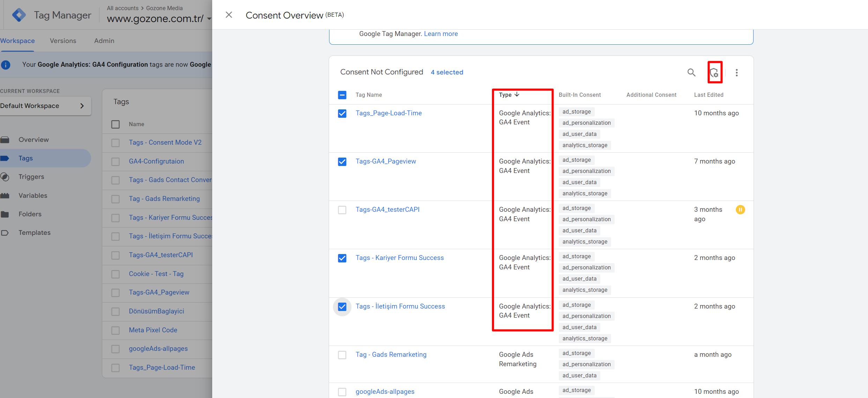This screenshot has height=398, width=868.
Task: Close the Consent Overview panel
Action: click(x=229, y=15)
